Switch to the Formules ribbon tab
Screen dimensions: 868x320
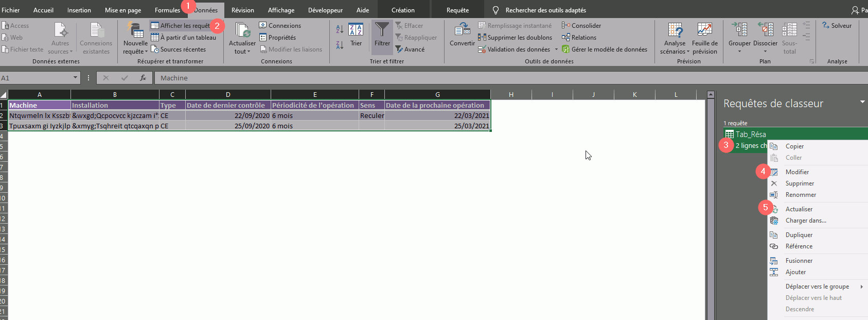167,10
